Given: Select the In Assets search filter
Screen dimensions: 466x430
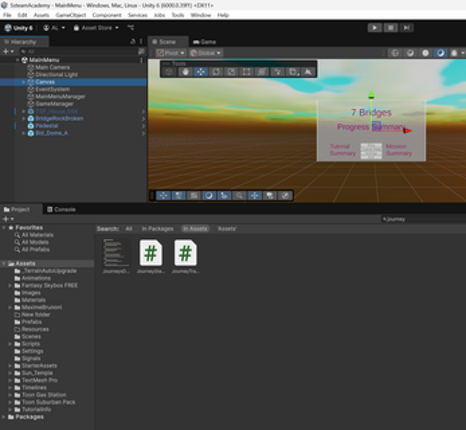Looking at the screenshot, I should coord(195,229).
